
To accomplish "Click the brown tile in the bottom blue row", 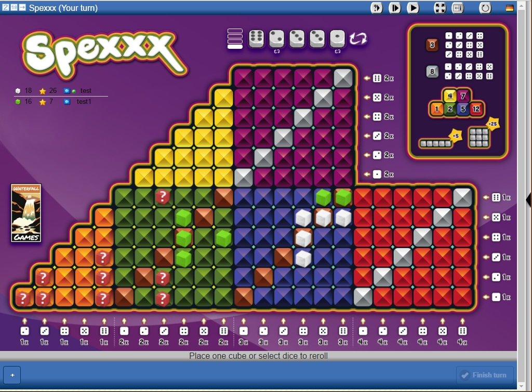I will click(x=243, y=297).
